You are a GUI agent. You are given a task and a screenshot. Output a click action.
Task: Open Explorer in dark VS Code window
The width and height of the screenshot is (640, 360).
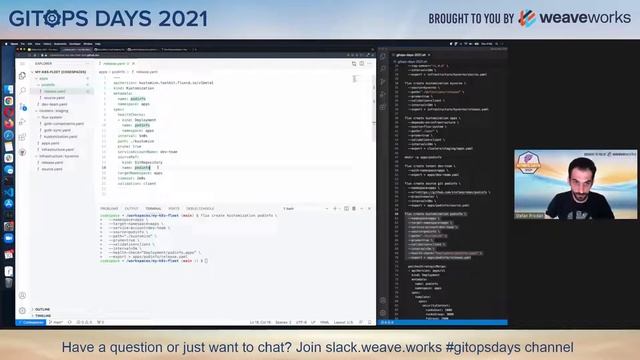coord(383,56)
